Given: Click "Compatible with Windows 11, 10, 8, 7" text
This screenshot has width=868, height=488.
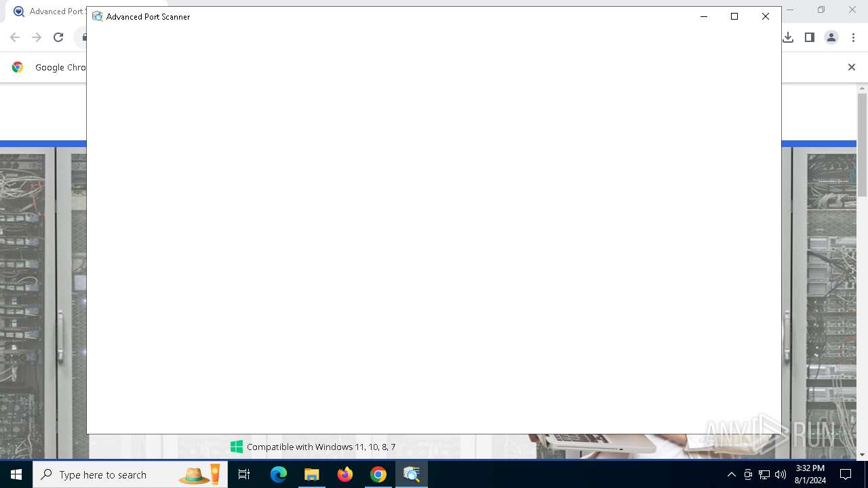Looking at the screenshot, I should [321, 447].
